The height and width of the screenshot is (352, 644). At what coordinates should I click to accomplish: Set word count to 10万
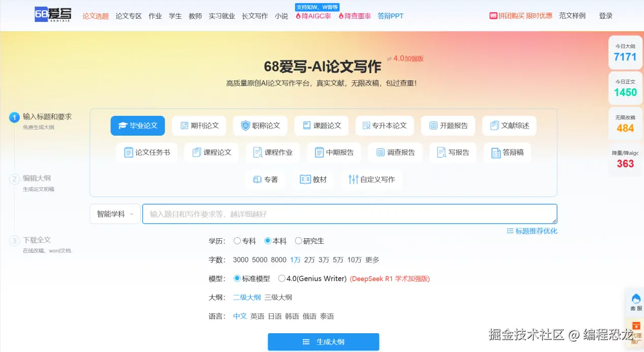[x=355, y=260]
